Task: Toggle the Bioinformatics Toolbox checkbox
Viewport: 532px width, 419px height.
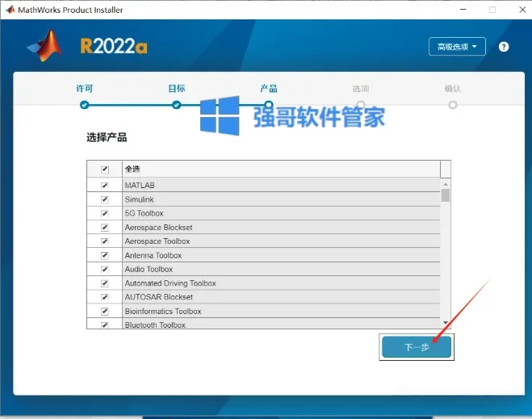Action: click(x=105, y=311)
